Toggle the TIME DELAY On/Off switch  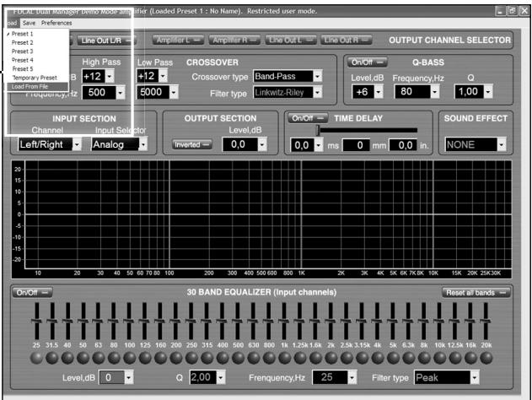(308, 118)
